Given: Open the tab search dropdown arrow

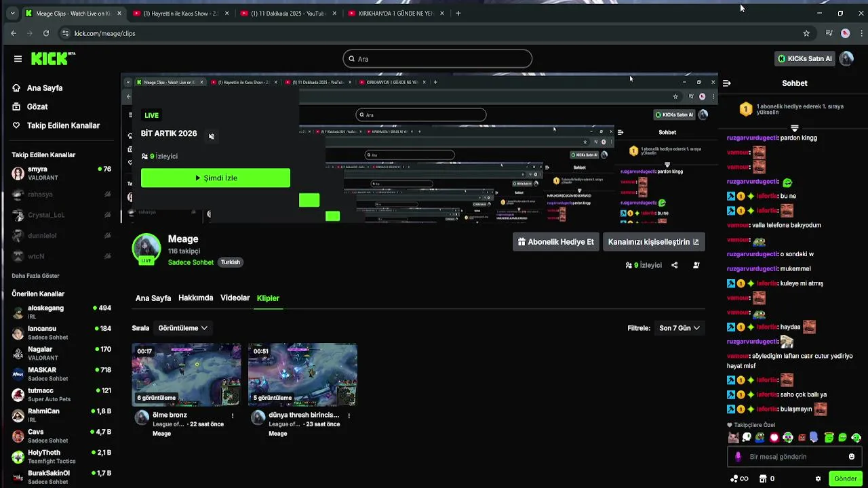Looking at the screenshot, I should [12, 13].
